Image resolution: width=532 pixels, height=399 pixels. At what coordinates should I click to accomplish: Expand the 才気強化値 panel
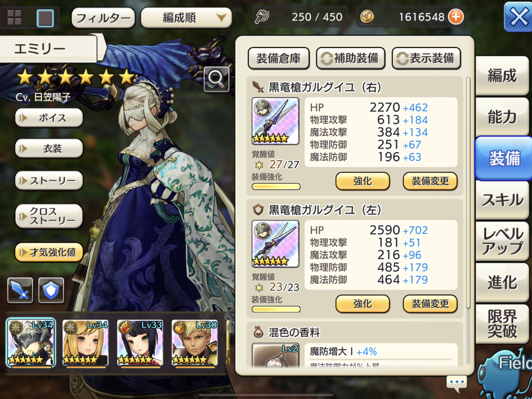(49, 252)
